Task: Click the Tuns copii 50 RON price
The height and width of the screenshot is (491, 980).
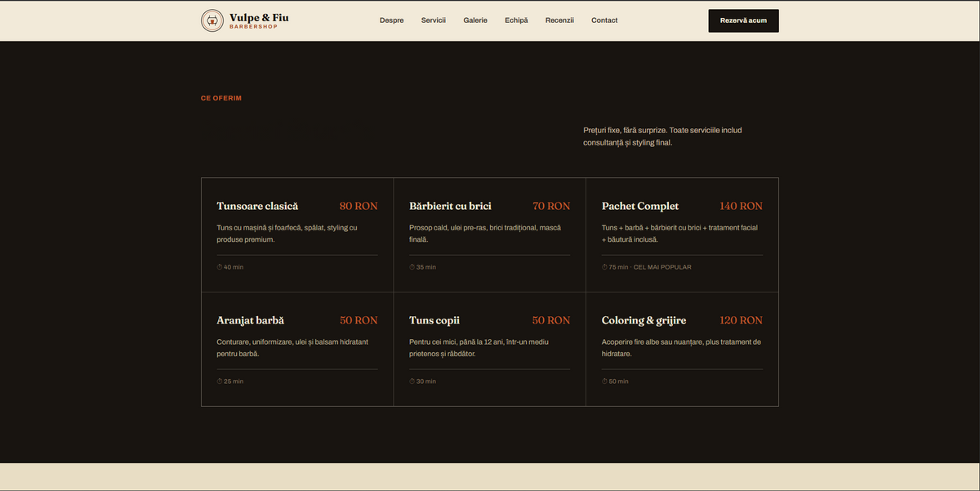Action: click(551, 320)
